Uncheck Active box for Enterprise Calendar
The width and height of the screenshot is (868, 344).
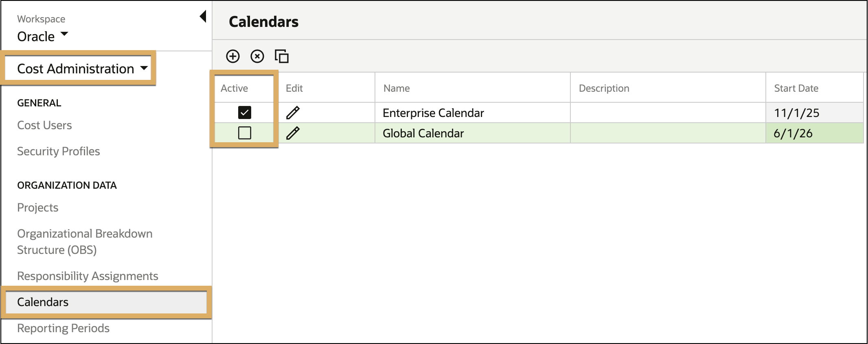point(245,112)
